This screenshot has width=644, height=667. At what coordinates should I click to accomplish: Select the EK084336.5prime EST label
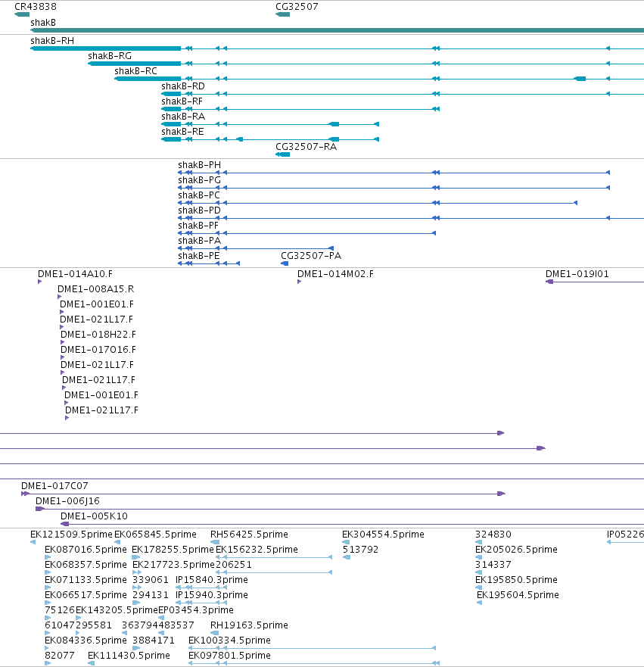click(x=86, y=641)
